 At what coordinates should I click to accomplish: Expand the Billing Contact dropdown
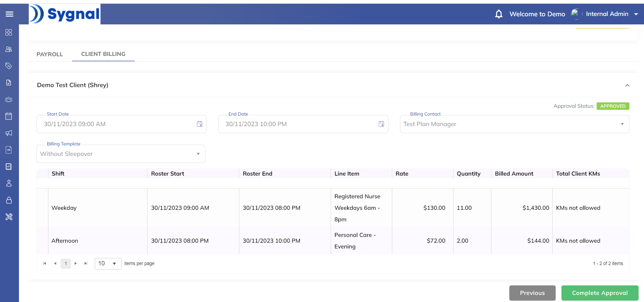622,124
